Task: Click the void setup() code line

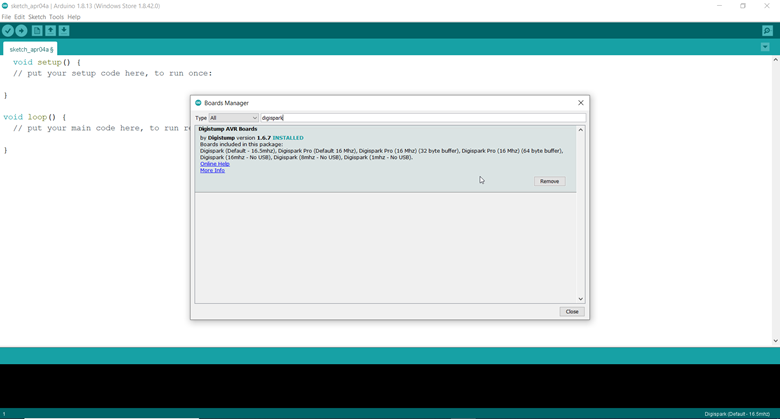Action: [x=47, y=62]
